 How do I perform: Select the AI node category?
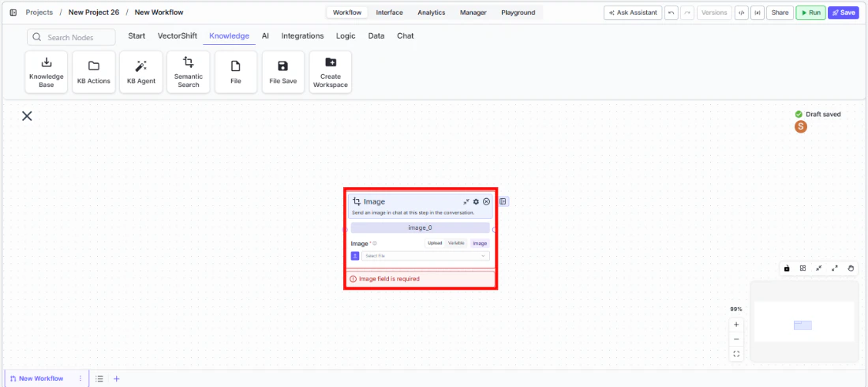(265, 36)
